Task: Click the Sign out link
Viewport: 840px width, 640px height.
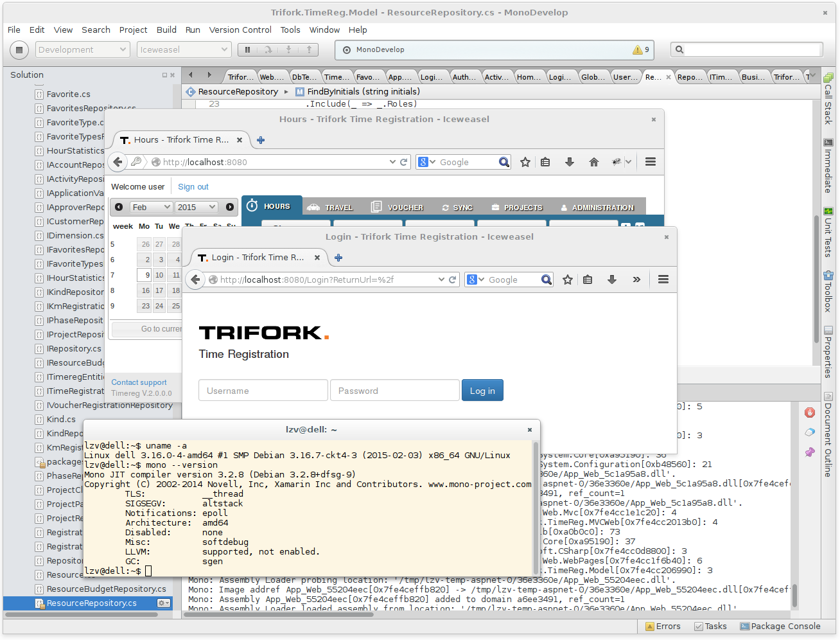Action: [193, 186]
